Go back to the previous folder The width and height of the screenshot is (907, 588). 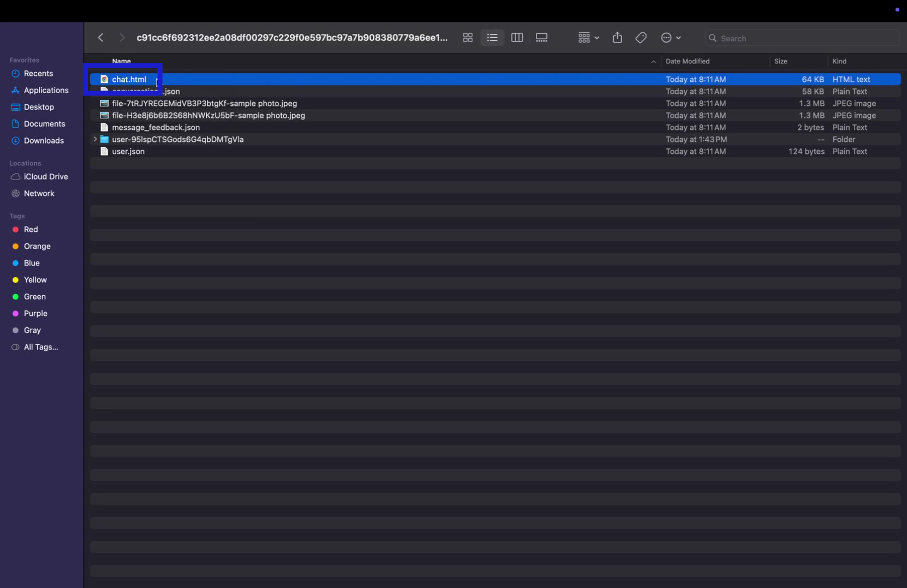[100, 37]
